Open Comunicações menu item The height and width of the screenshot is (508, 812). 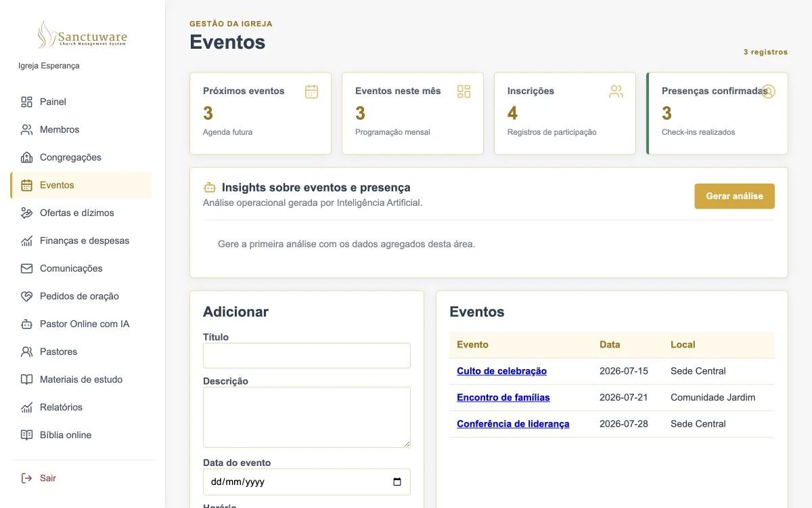(81, 268)
